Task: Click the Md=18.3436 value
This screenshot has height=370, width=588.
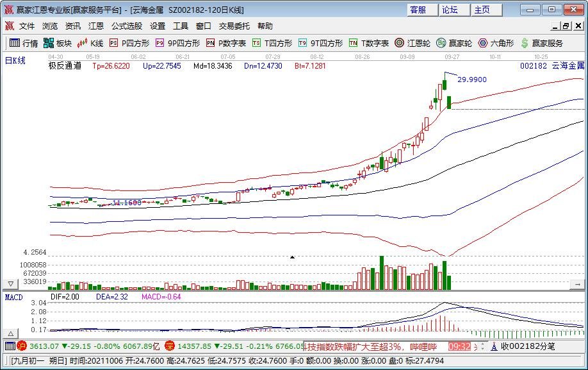Action: coord(213,66)
